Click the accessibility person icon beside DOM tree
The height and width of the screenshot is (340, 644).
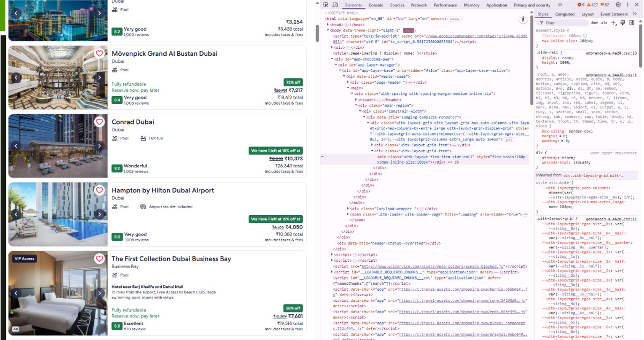(523, 19)
